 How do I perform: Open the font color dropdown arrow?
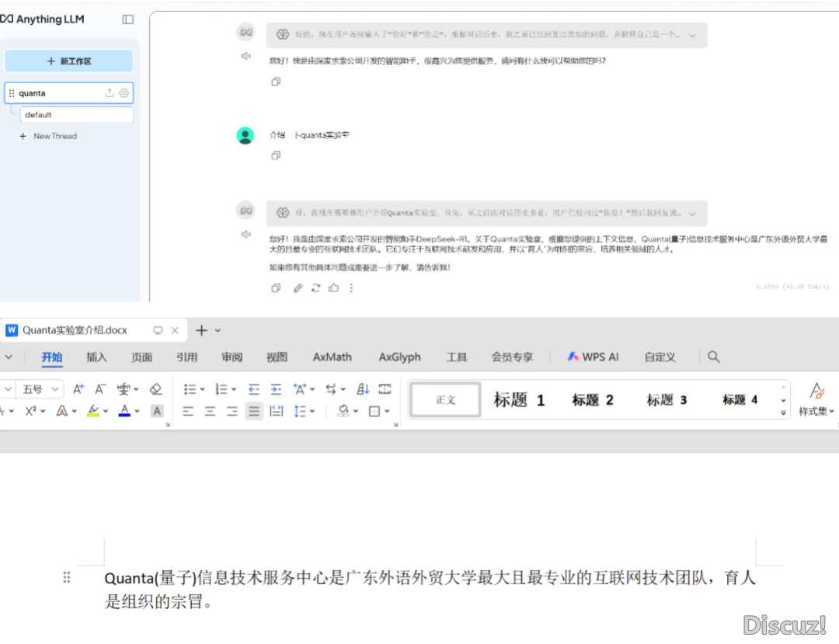click(x=137, y=411)
